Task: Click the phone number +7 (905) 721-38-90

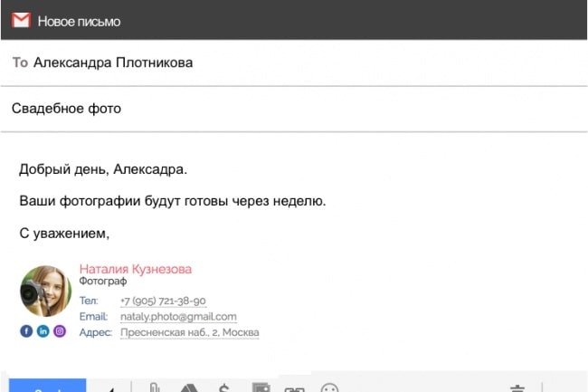Action: 163,301
